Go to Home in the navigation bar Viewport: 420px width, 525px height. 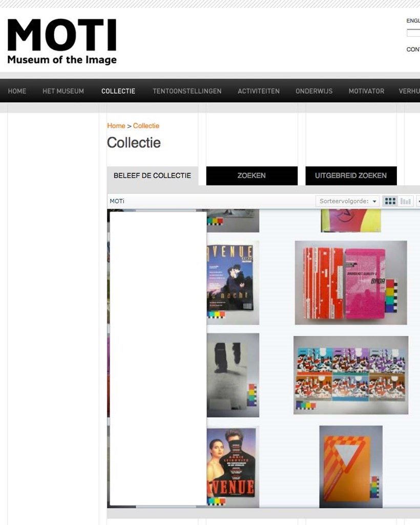tap(17, 91)
